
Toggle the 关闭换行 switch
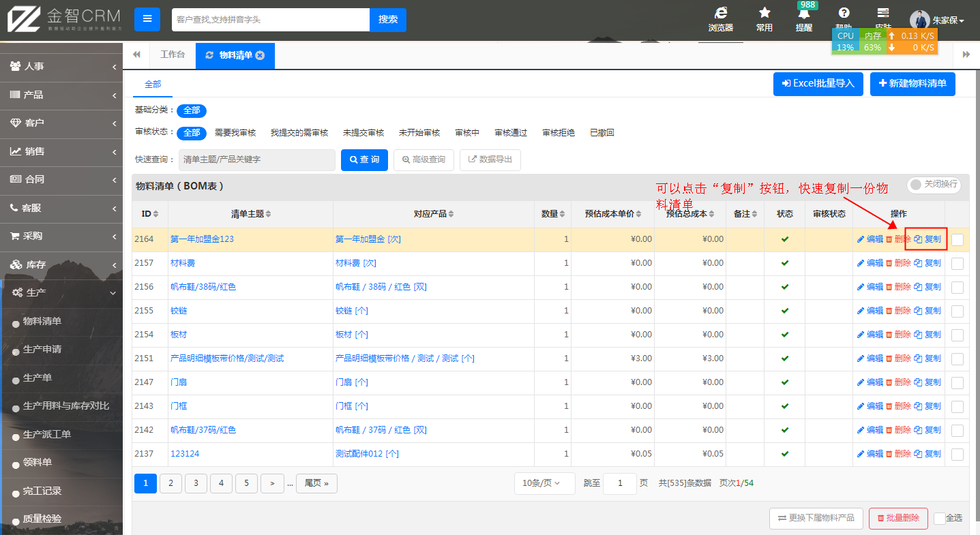[x=934, y=185]
